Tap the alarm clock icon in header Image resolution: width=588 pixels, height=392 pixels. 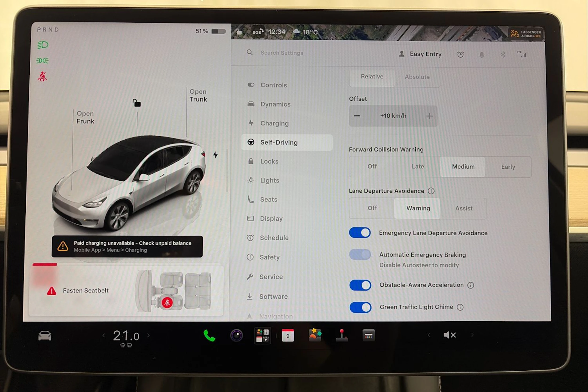pos(460,54)
